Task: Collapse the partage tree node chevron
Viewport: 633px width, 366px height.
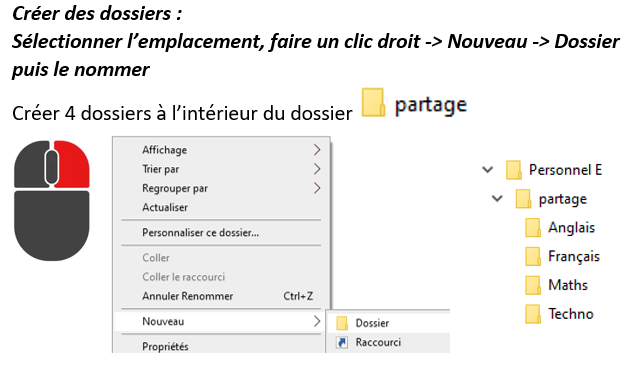Action: (x=497, y=199)
